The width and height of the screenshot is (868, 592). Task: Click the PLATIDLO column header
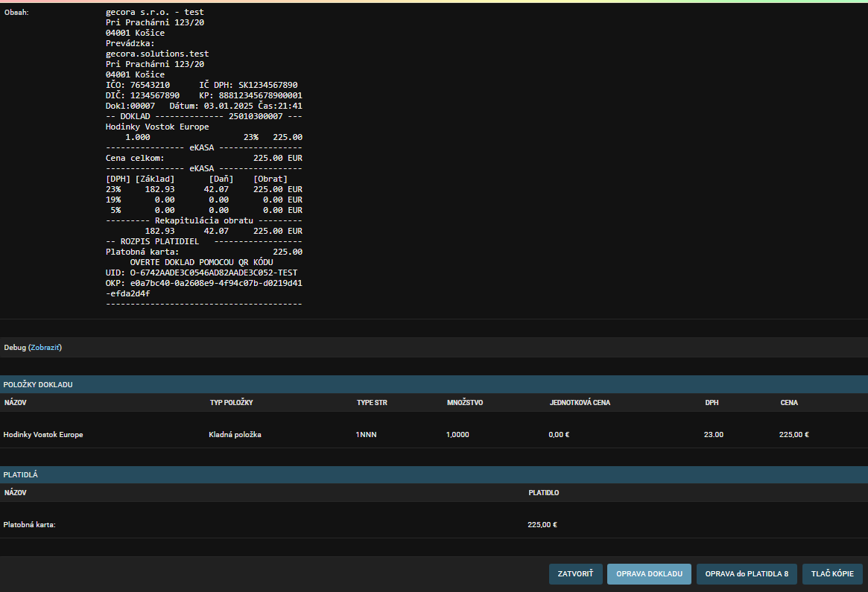point(544,493)
